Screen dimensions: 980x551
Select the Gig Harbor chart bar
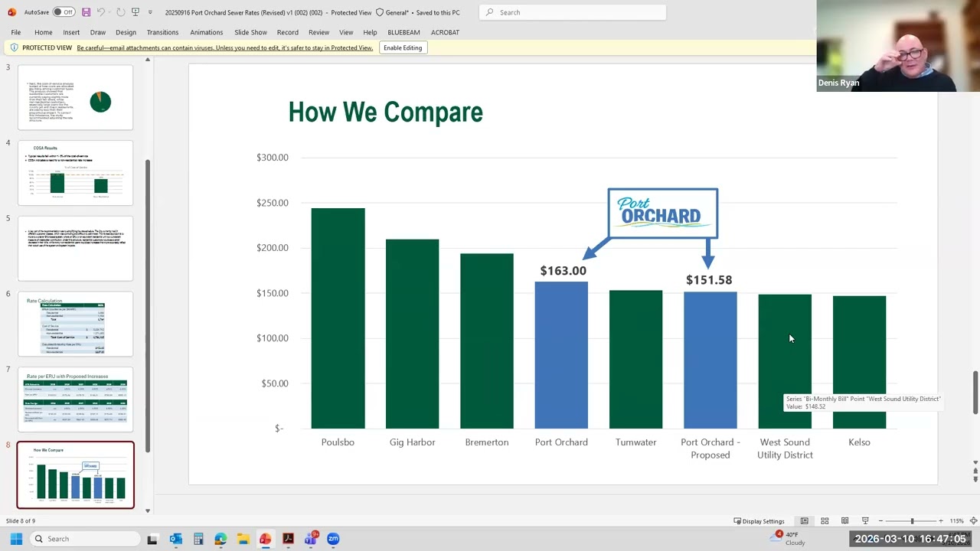[x=412, y=334]
